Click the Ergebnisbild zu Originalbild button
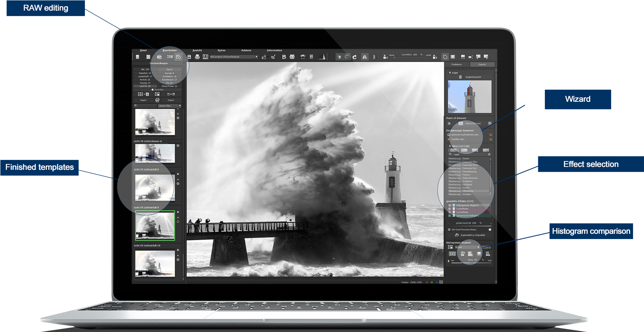Screen dimensions: 644x332 (x=472, y=235)
